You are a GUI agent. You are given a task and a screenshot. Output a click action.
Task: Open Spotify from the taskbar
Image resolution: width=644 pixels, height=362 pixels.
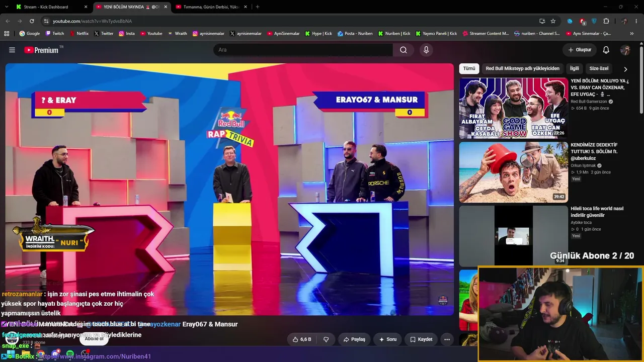70,354
